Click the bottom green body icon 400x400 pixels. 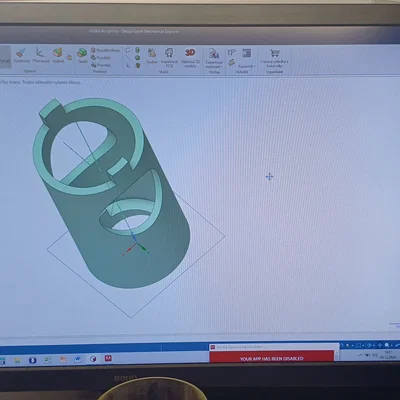tap(137, 65)
